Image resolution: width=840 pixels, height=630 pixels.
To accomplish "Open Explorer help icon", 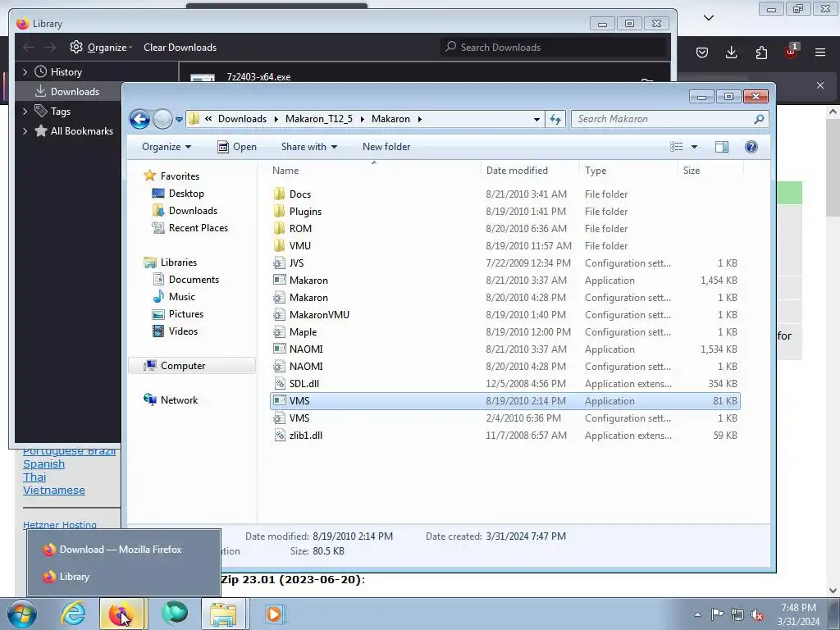I will [751, 147].
